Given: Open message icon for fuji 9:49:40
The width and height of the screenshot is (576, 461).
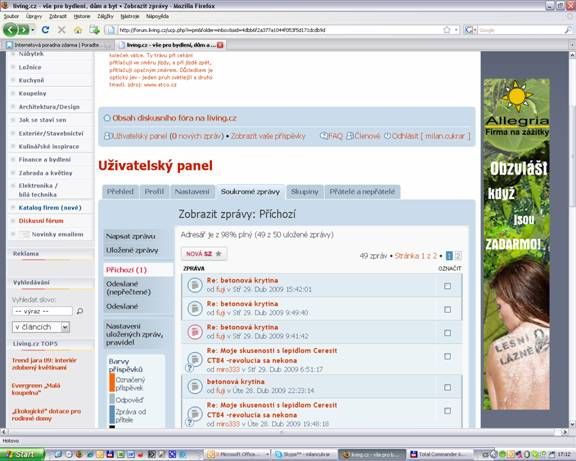Looking at the screenshot, I should tap(195, 309).
